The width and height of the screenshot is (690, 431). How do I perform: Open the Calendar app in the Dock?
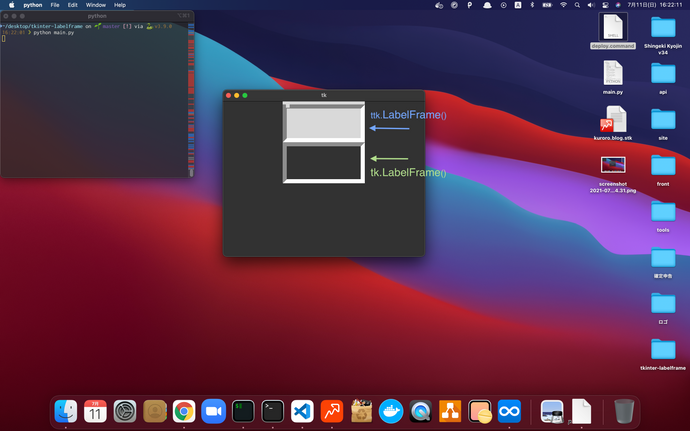(95, 412)
